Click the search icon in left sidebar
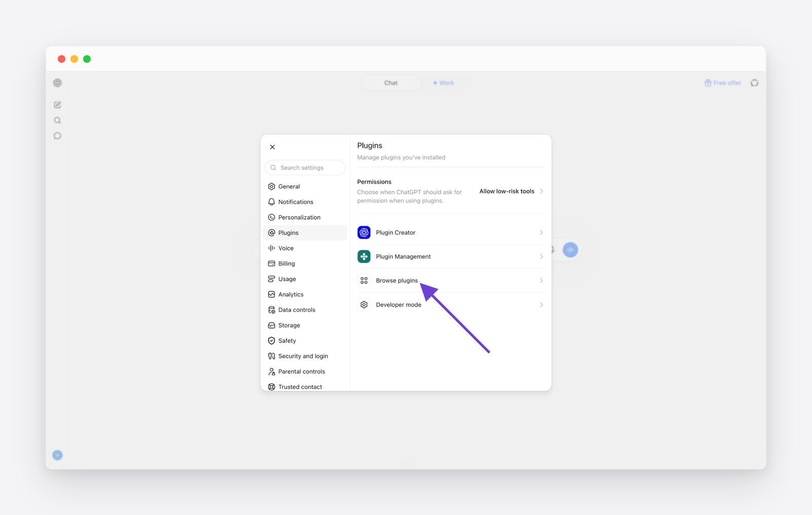812x515 pixels. click(x=57, y=120)
